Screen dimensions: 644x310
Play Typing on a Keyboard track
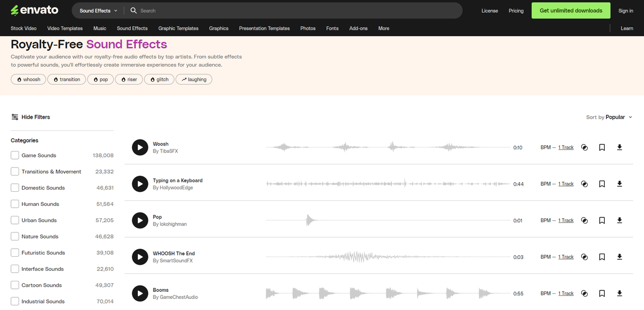pyautogui.click(x=140, y=184)
